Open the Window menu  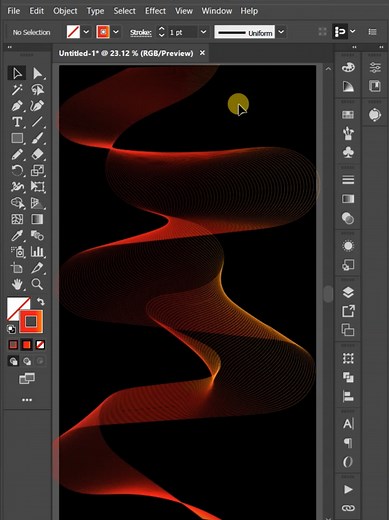[217, 11]
